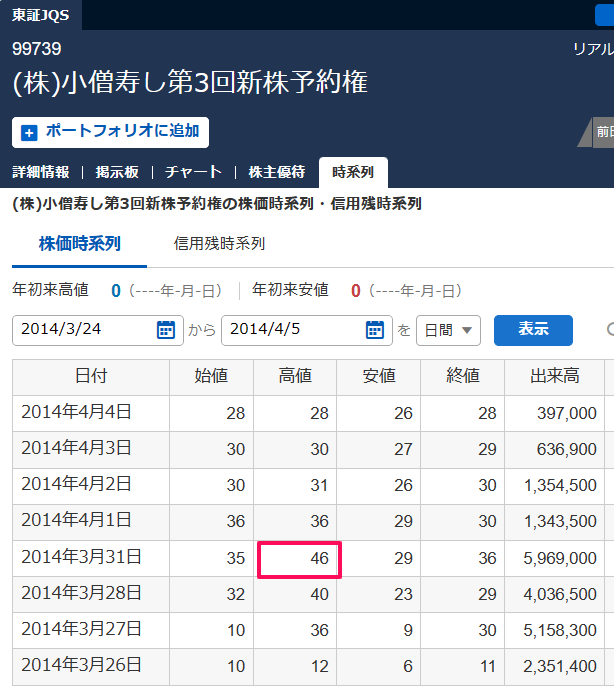Viewport: 614px width, 697px height.
Task: Add stock to portfolio (ポートフォリオに追加)
Action: 110,132
